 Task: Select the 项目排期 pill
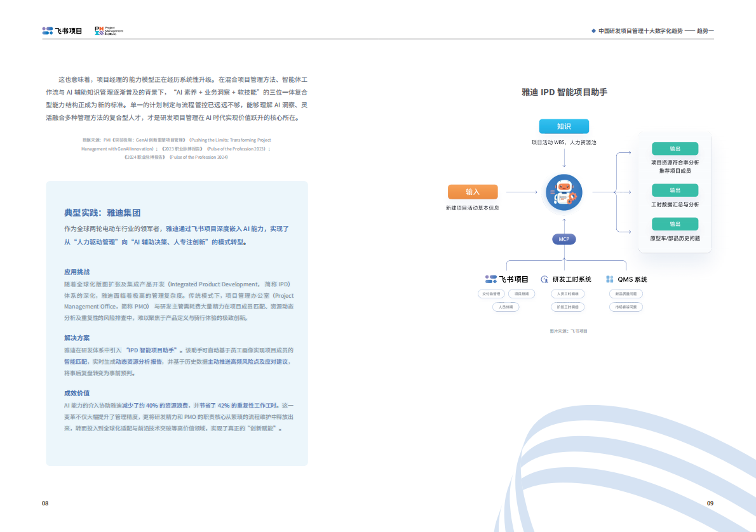click(x=521, y=294)
